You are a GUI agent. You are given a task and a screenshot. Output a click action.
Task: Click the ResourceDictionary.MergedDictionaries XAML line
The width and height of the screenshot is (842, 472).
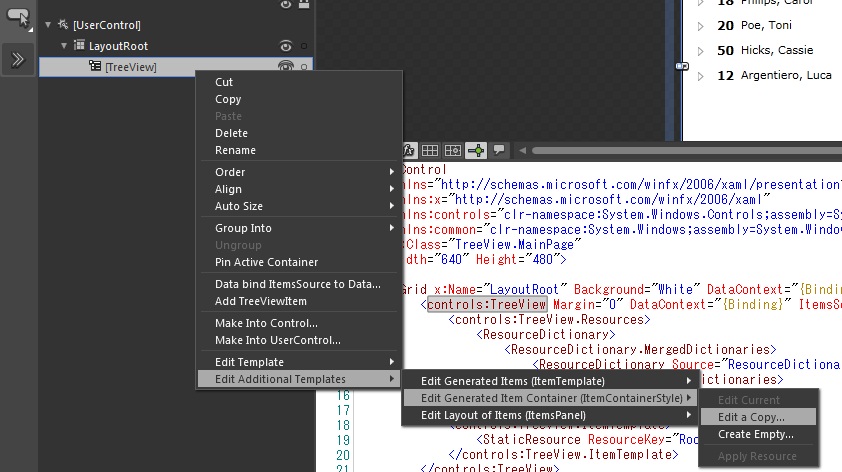pos(640,350)
